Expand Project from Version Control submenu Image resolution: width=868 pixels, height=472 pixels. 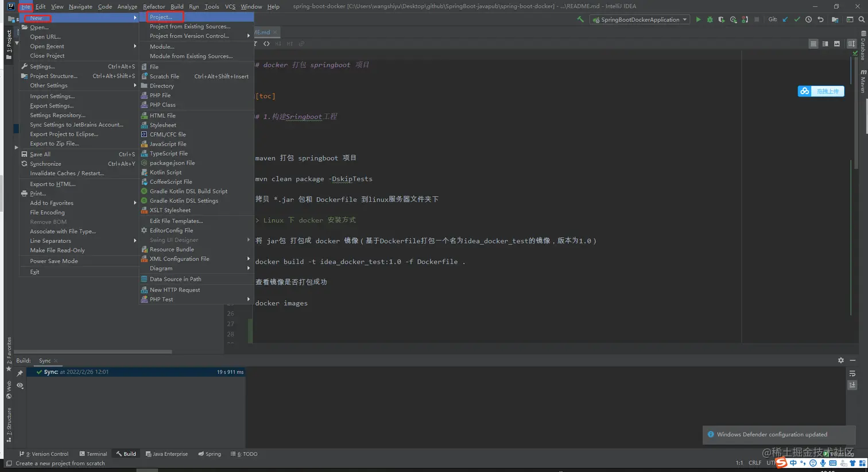(196, 36)
